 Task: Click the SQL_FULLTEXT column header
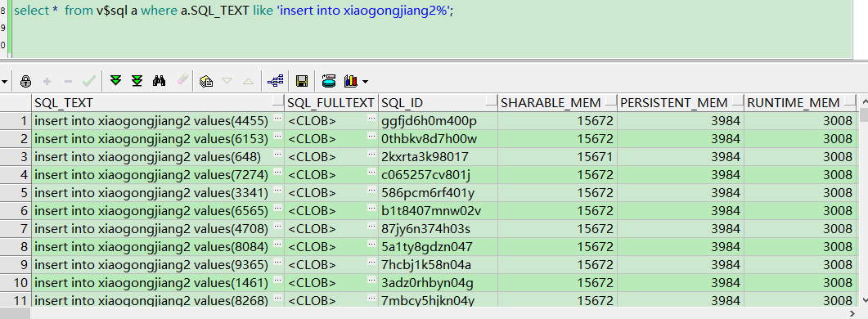(x=331, y=102)
